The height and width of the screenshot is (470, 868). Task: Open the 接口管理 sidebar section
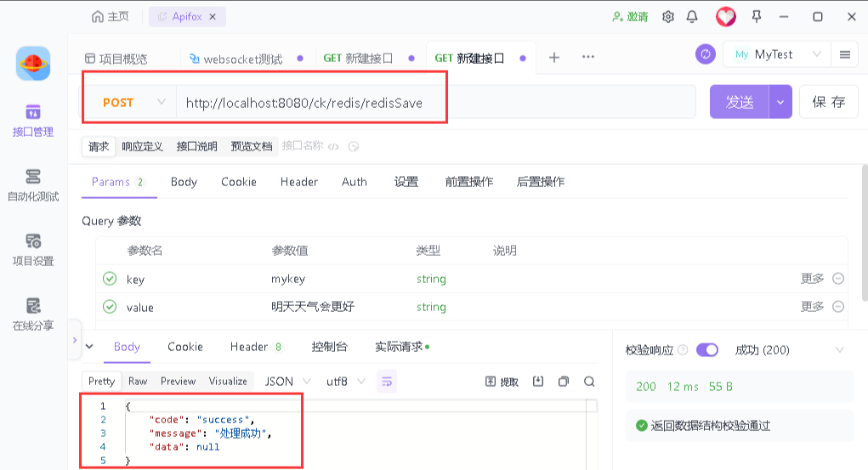click(33, 120)
